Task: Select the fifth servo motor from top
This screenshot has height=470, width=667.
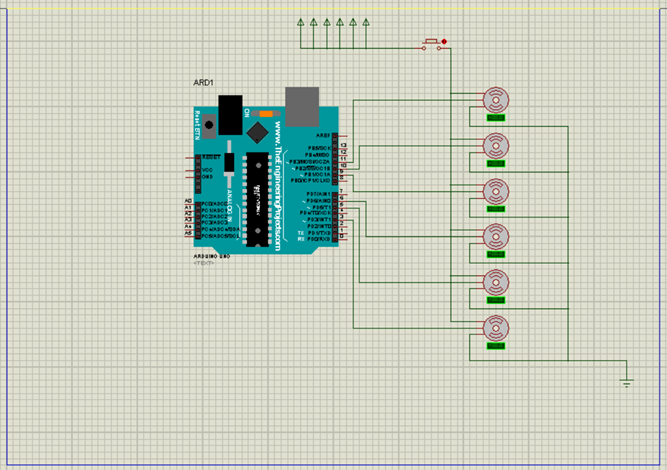Action: 496,282
